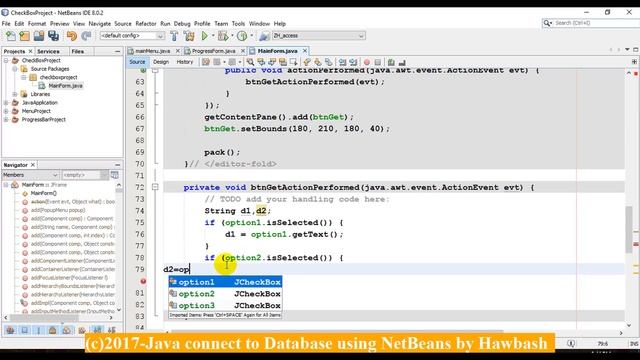Click the Stop Macro Recording icon

[378, 62]
